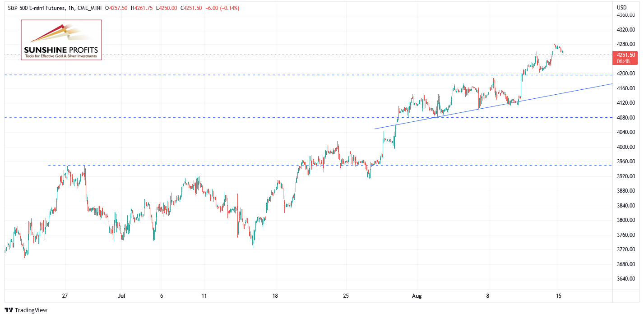Select the blue dashed line at 4080.00
This screenshot has width=644, height=318.
(x=308, y=117)
